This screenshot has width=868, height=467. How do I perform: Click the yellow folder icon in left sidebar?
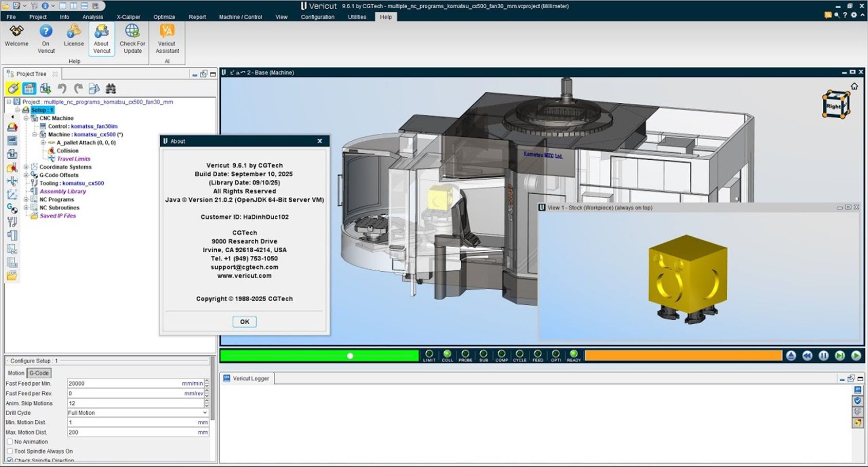(12, 276)
